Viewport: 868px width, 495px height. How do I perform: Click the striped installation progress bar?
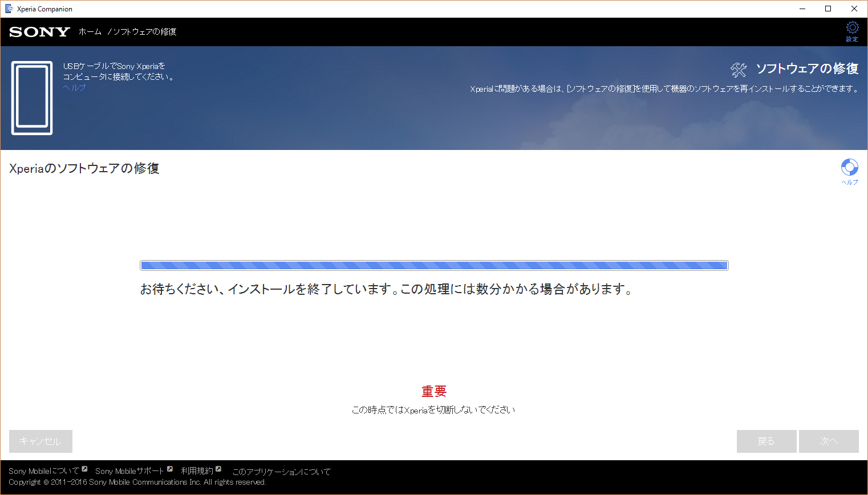(433, 265)
